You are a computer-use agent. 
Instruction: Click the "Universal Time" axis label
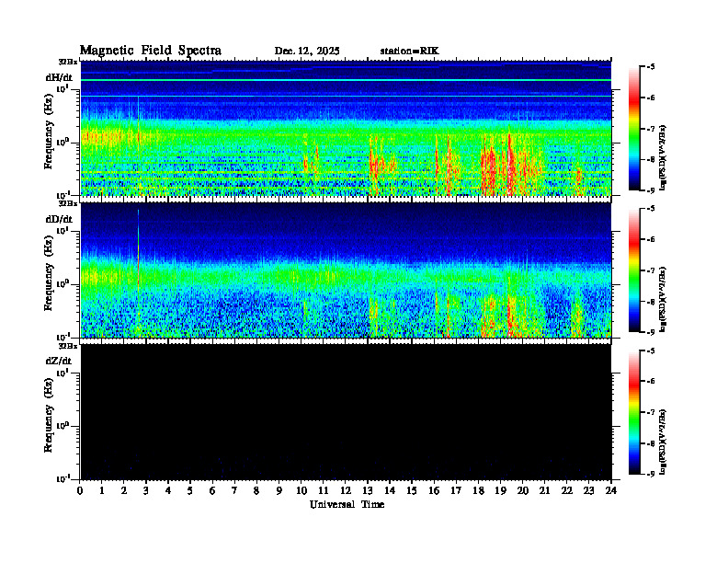click(x=347, y=504)
